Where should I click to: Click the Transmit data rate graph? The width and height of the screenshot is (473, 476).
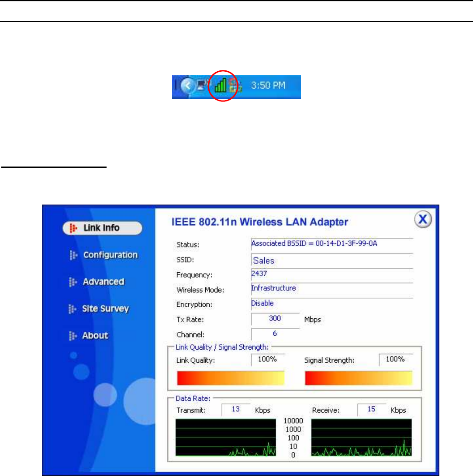226,438
